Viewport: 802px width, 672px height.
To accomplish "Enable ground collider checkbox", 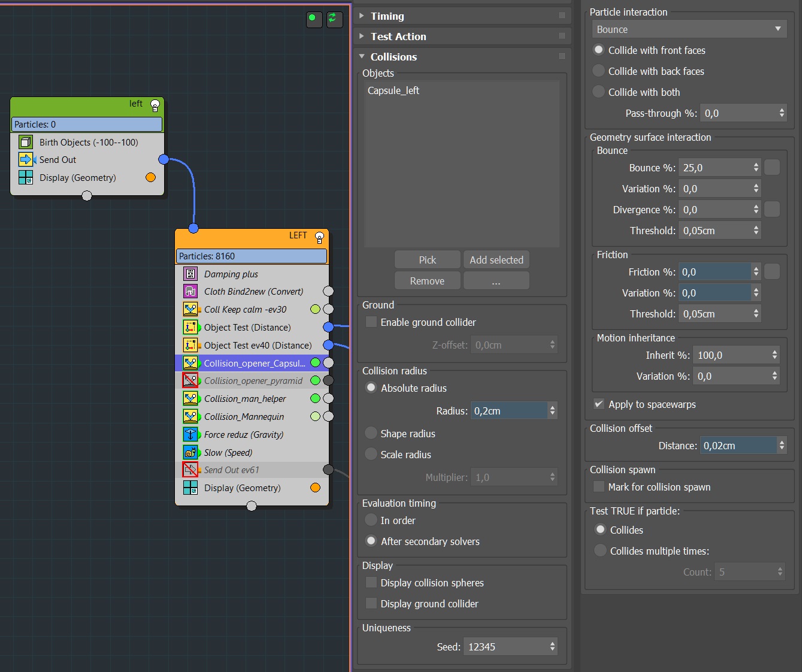I will coord(371,322).
